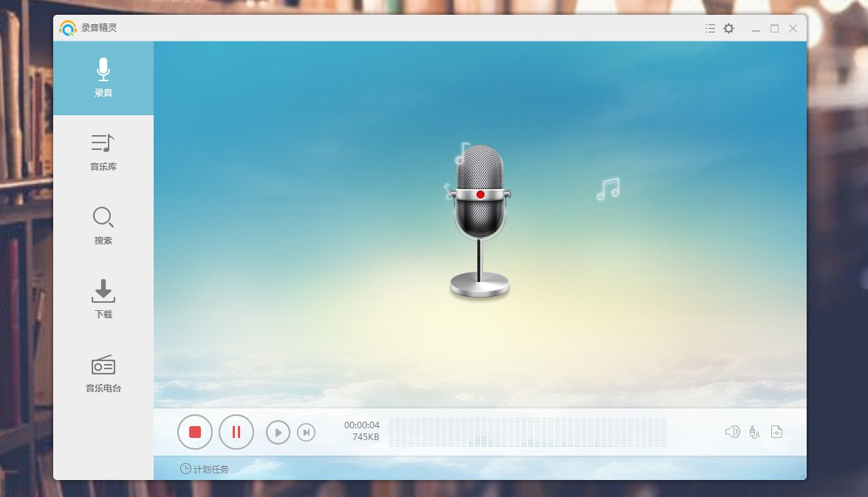Screen dimensions: 868x497
Task: Click the speaker volume icon
Action: 732,432
